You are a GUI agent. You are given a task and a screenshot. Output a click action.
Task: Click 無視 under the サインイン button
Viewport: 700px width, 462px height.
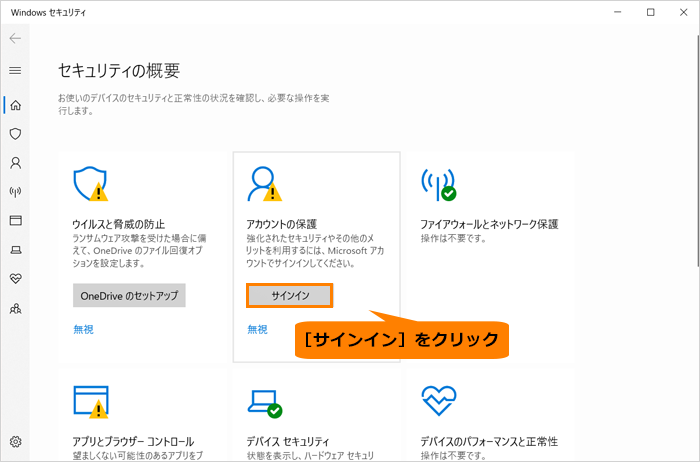click(258, 329)
